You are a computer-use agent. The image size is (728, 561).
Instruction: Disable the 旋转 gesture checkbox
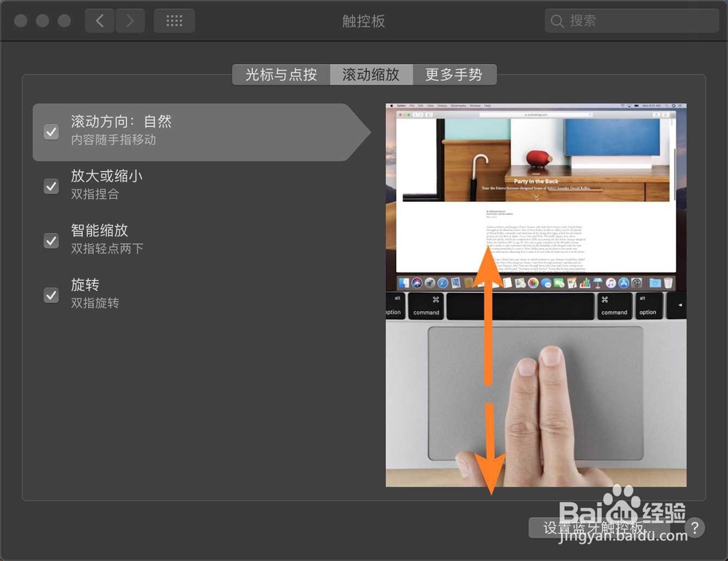point(51,295)
